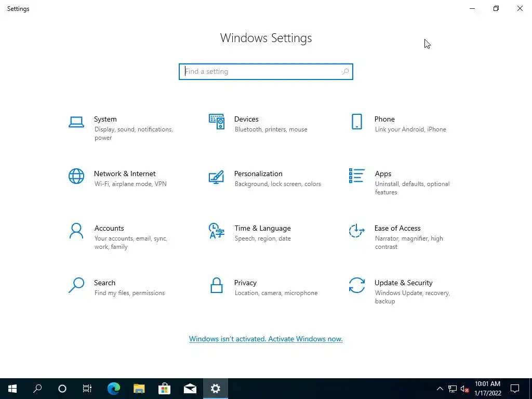Click 'Bluetooth, printers, mouse' description

pos(271,129)
